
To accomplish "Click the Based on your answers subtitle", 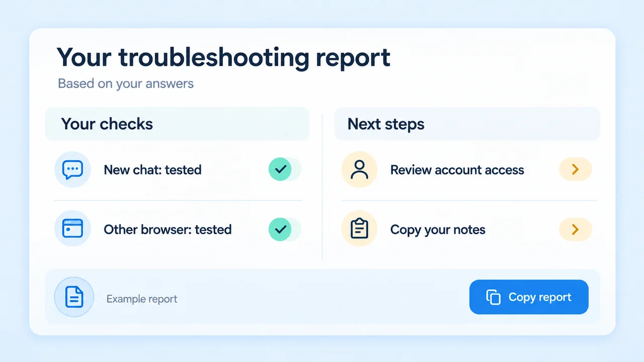I will pos(126,83).
